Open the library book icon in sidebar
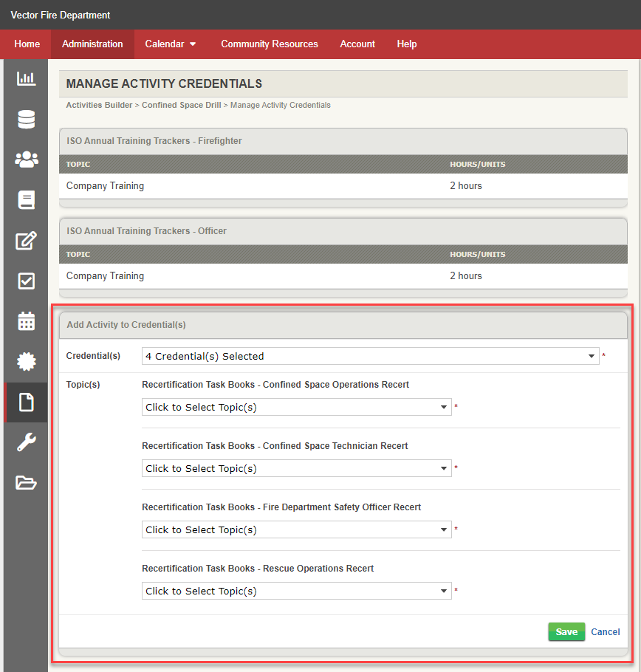Image resolution: width=641 pixels, height=672 pixels. point(26,199)
